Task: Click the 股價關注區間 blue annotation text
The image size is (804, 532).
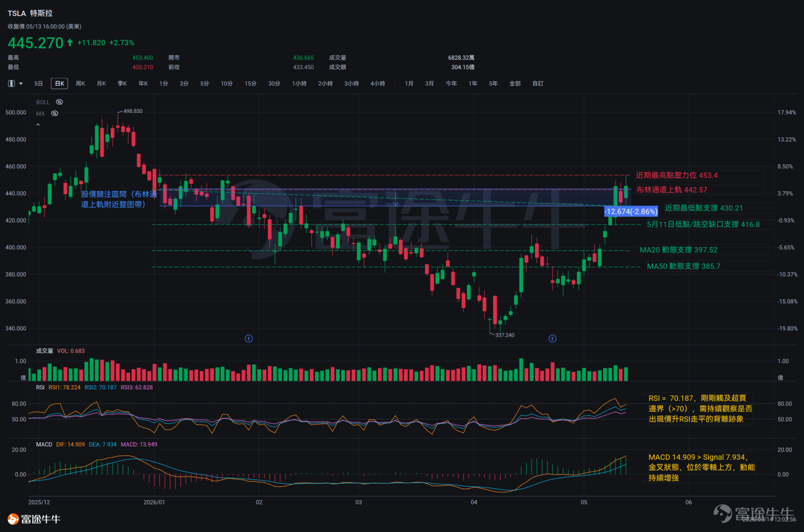Action: pos(119,199)
